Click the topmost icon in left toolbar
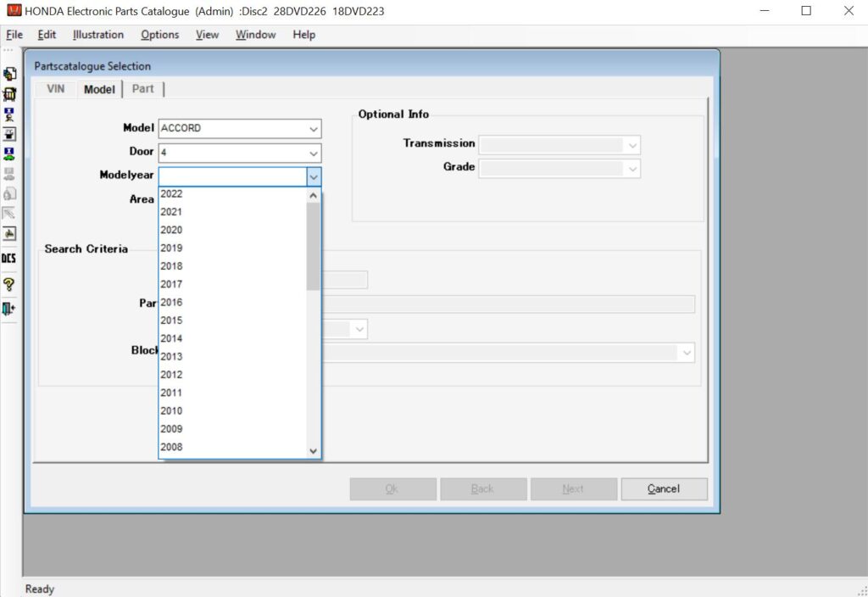 8,75
